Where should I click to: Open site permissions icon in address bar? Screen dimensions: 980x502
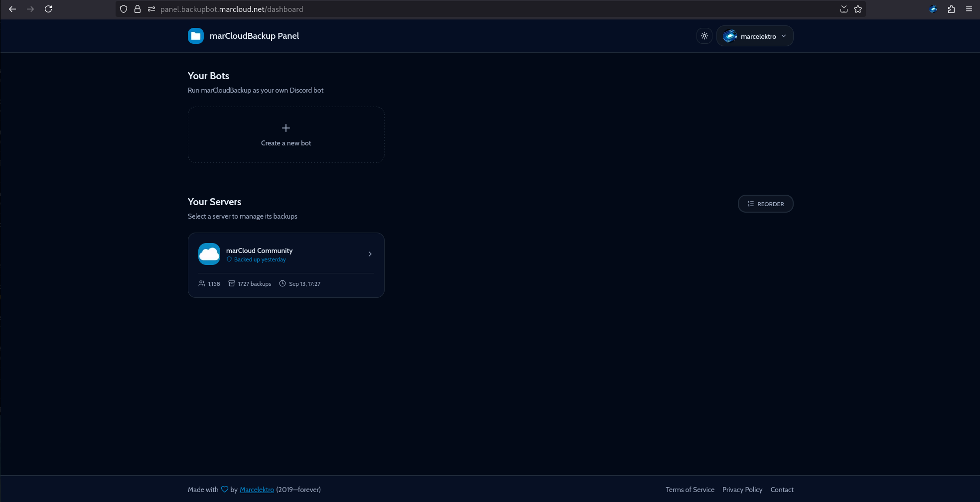coord(151,9)
